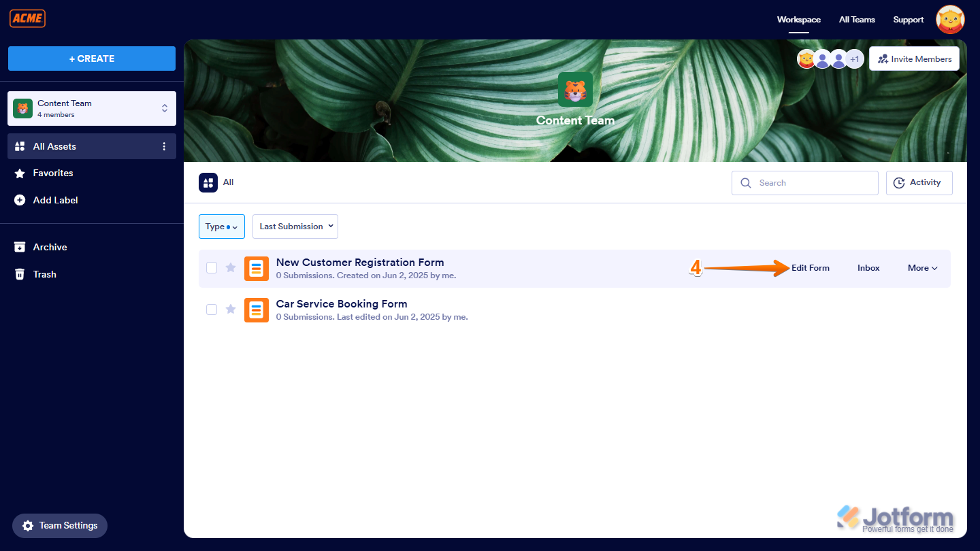Click the Edit Form link
This screenshot has width=980, height=551.
(x=810, y=267)
